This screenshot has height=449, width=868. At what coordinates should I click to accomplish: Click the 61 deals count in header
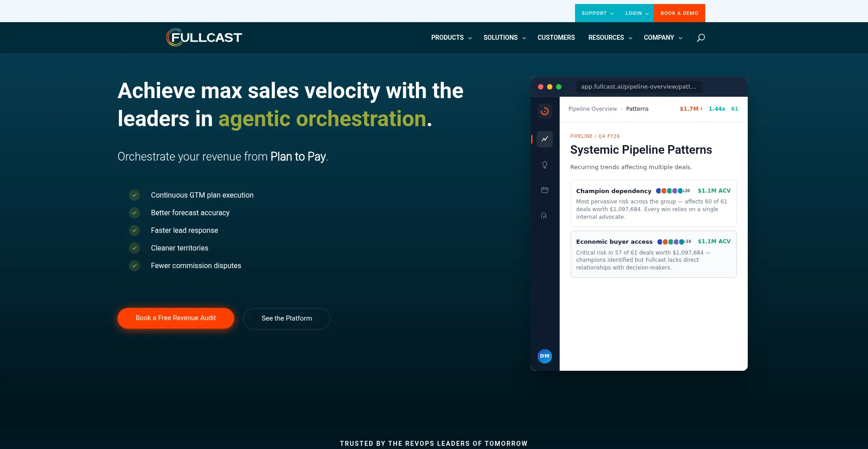click(x=735, y=109)
